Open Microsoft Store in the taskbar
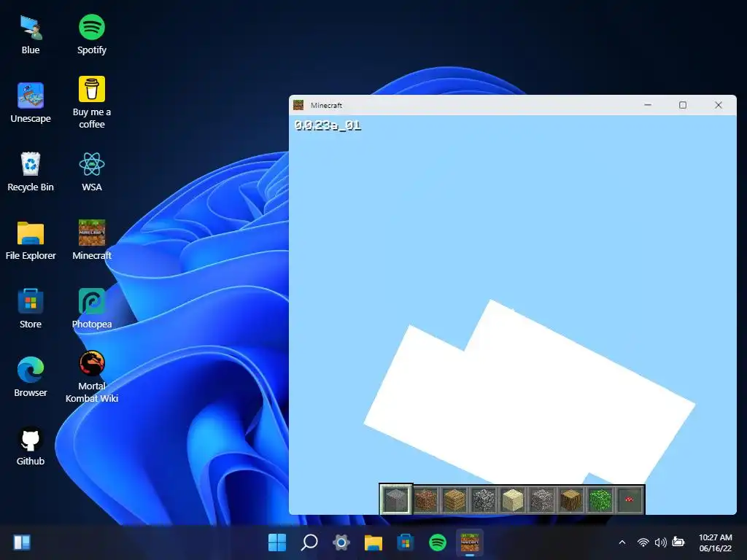The height and width of the screenshot is (560, 747). [x=406, y=542]
